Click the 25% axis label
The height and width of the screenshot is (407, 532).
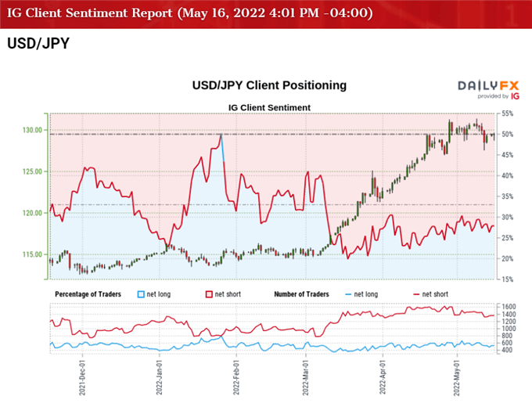(x=508, y=238)
